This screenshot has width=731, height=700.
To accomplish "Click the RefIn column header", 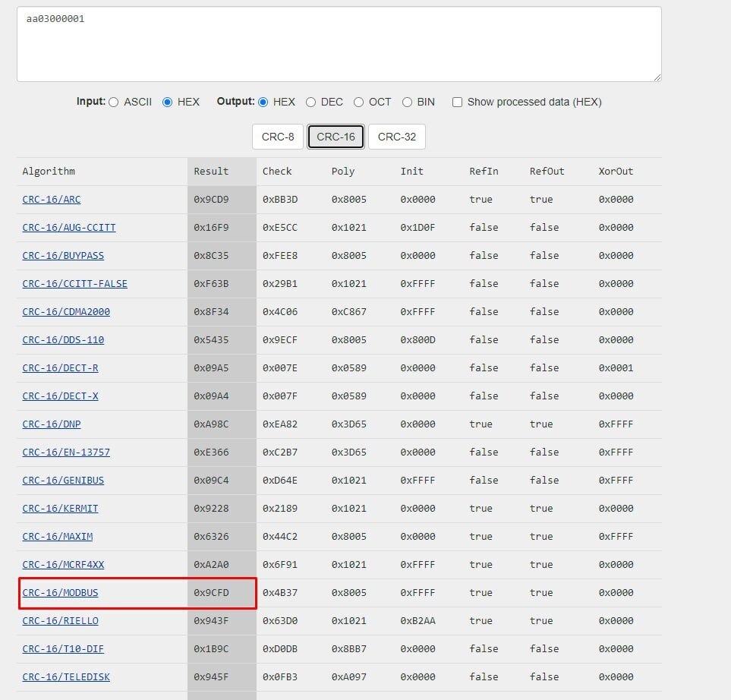I will click(484, 171).
